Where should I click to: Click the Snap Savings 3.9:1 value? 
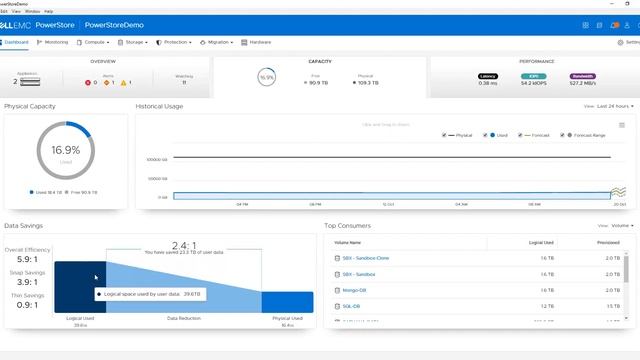[27, 282]
